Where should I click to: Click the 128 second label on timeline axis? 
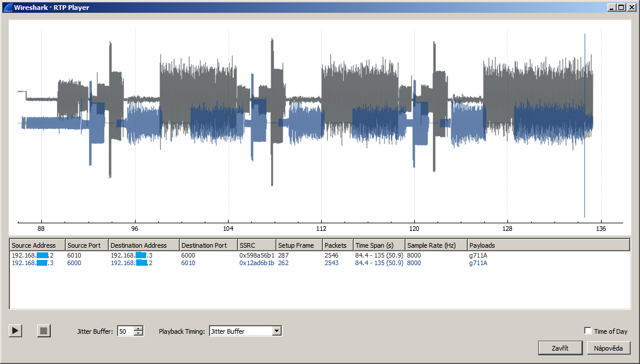click(x=507, y=229)
